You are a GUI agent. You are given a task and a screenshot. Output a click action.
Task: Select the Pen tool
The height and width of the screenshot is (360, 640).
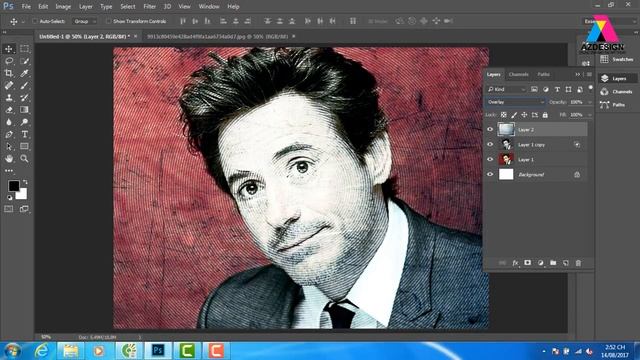[9, 134]
